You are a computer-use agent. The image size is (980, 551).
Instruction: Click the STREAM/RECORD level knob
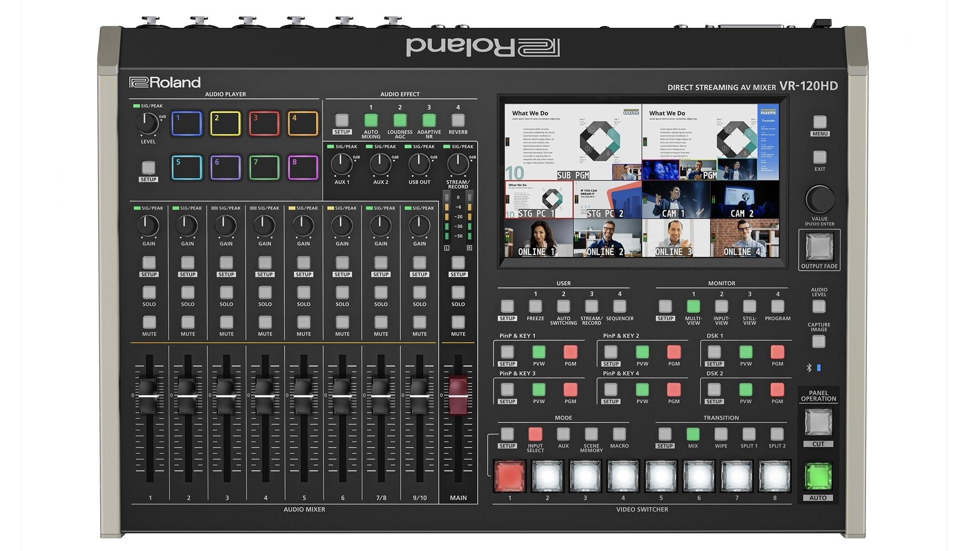click(458, 164)
